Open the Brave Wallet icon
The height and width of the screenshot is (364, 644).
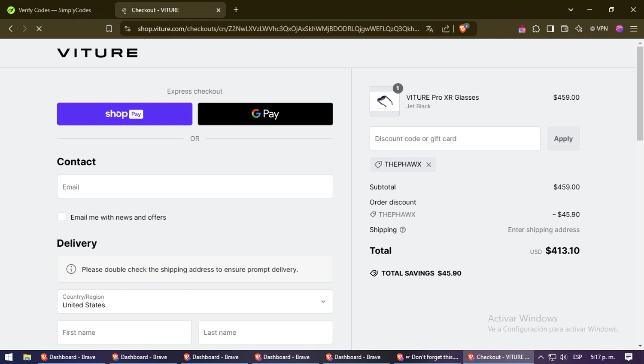[565, 29]
